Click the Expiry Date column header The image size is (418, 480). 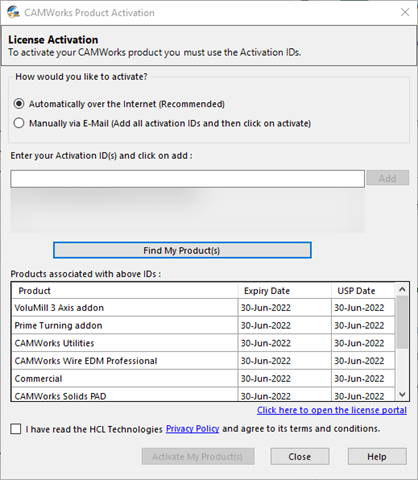[285, 291]
